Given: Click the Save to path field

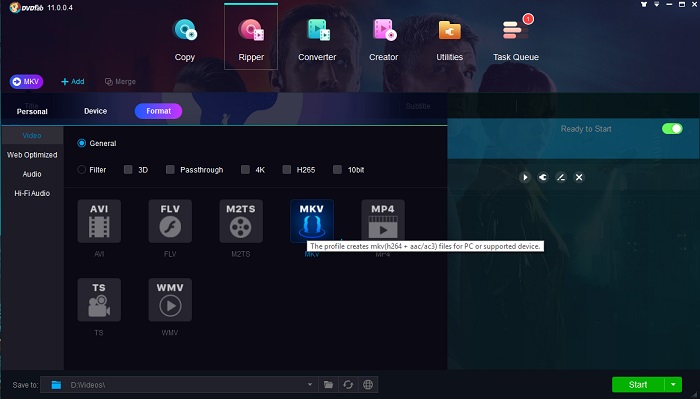Looking at the screenshot, I should point(179,385).
